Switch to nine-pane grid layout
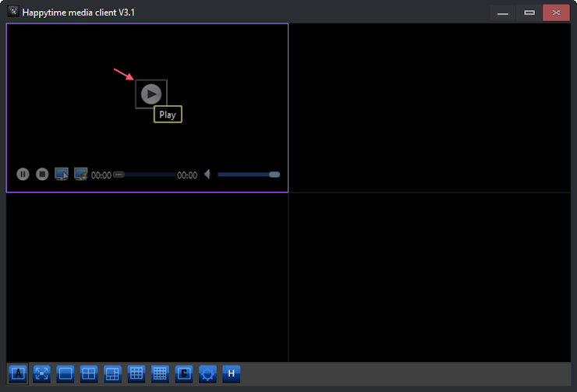577x392 pixels. click(136, 374)
